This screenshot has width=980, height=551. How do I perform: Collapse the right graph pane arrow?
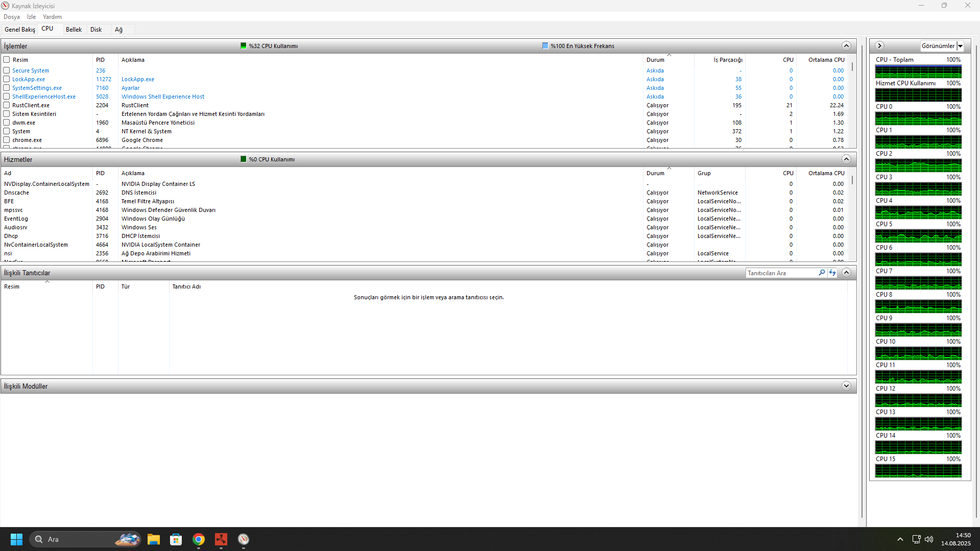(x=879, y=46)
